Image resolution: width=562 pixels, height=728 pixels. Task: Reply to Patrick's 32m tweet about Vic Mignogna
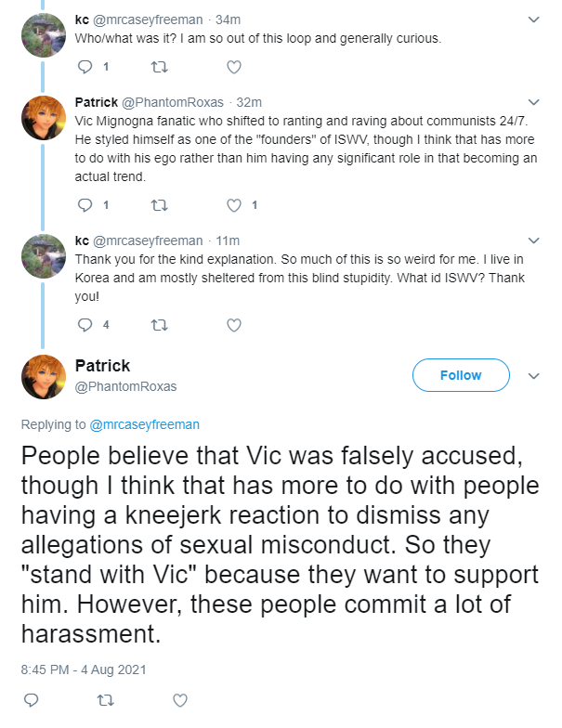[85, 204]
